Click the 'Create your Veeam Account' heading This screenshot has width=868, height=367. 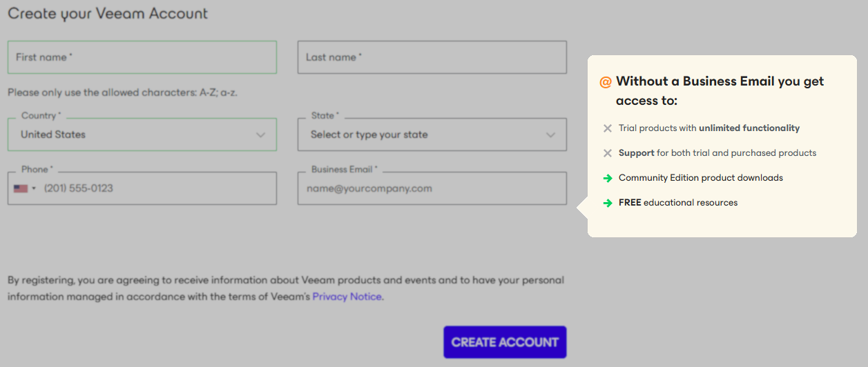(x=108, y=14)
